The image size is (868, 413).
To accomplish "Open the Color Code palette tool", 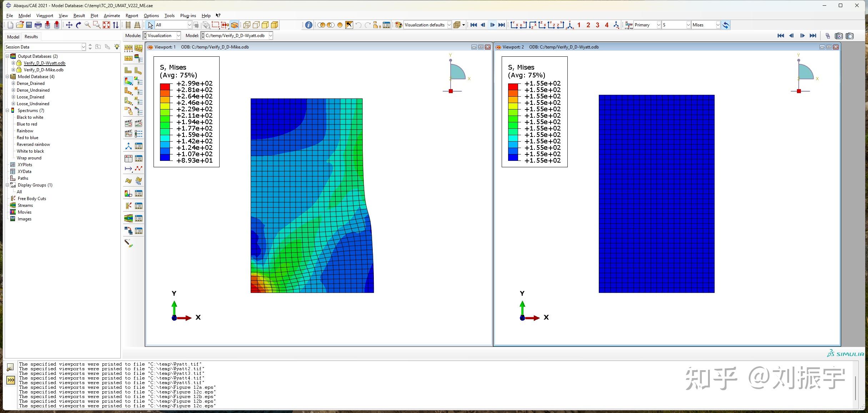I will click(x=398, y=25).
